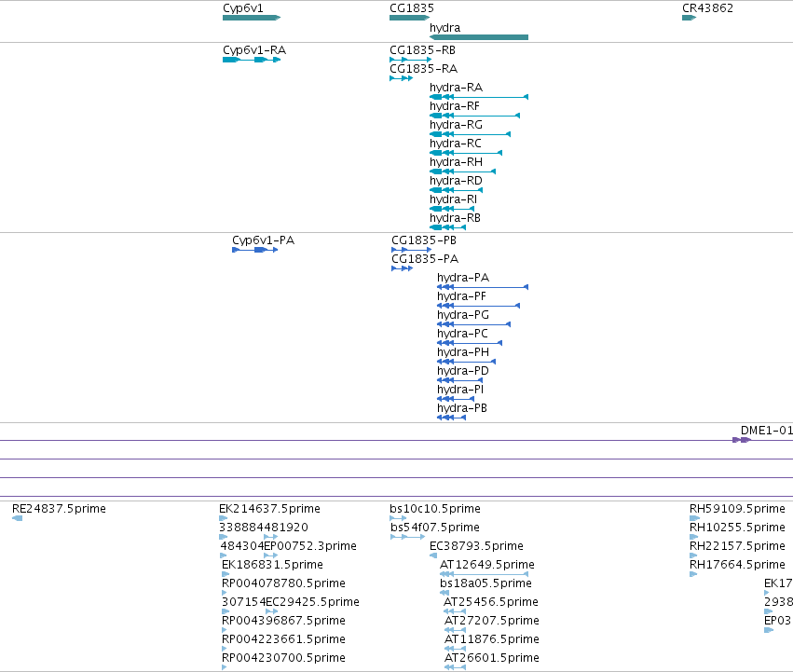Select transcript CG1835-RA
This screenshot has width=793, height=672.
click(401, 78)
